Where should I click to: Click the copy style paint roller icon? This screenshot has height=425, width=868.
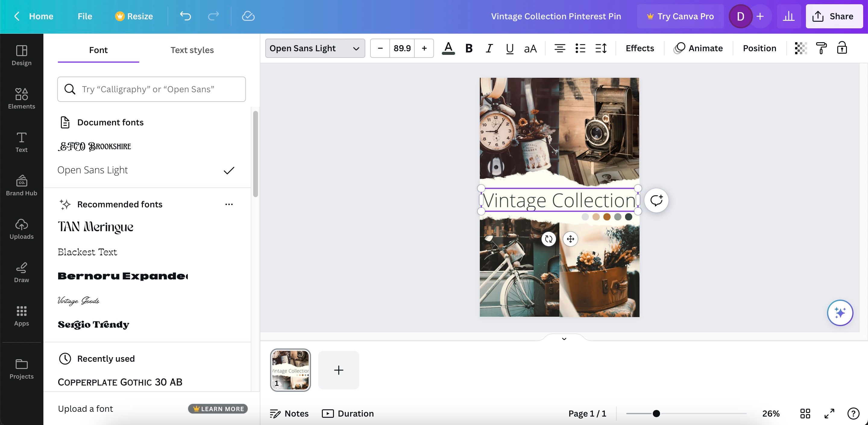click(x=821, y=48)
